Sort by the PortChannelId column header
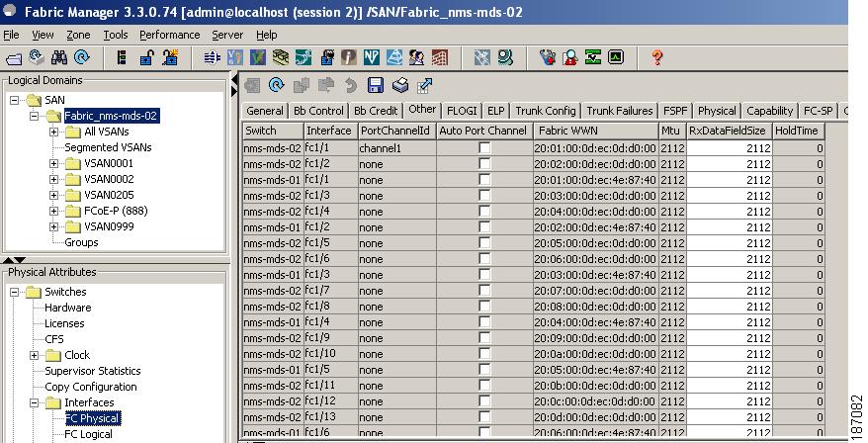868x443 pixels. [x=396, y=131]
